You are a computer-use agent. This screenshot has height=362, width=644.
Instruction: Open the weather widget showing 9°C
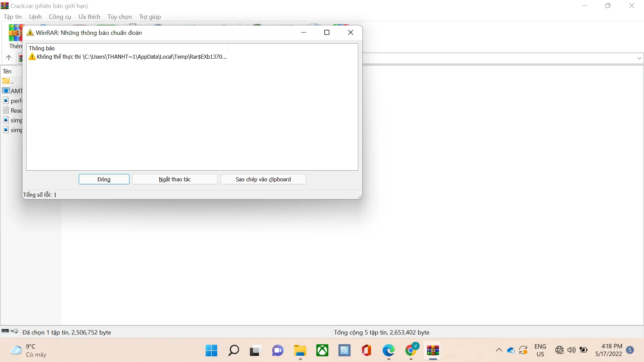tap(29, 351)
